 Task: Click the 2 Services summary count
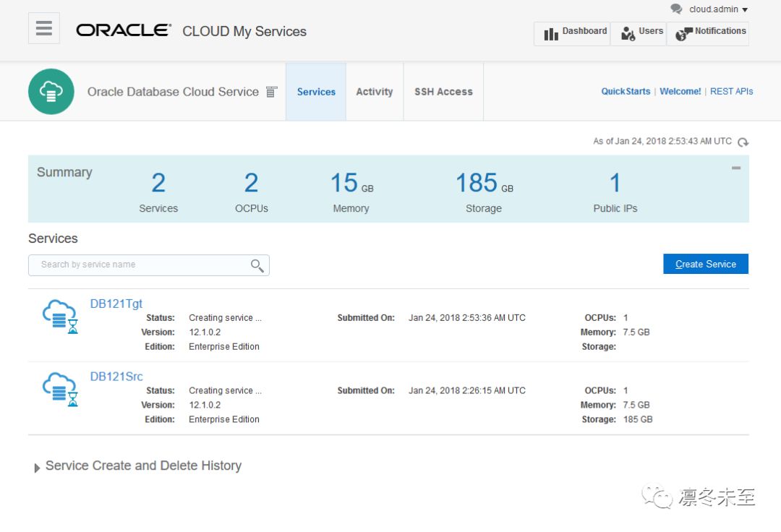pyautogui.click(x=158, y=183)
